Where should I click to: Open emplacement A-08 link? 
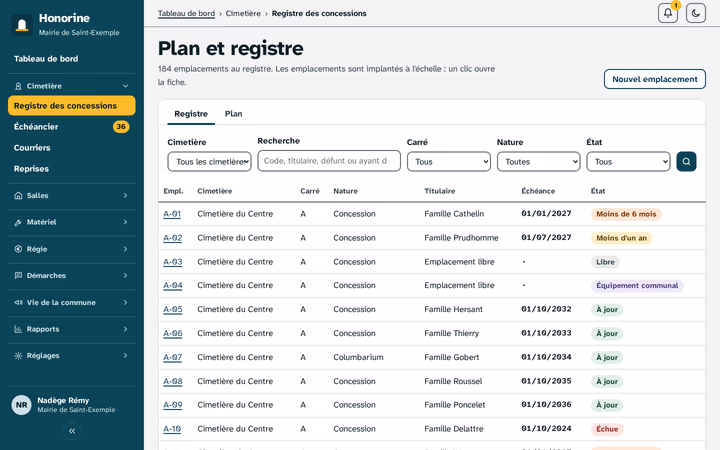(173, 381)
